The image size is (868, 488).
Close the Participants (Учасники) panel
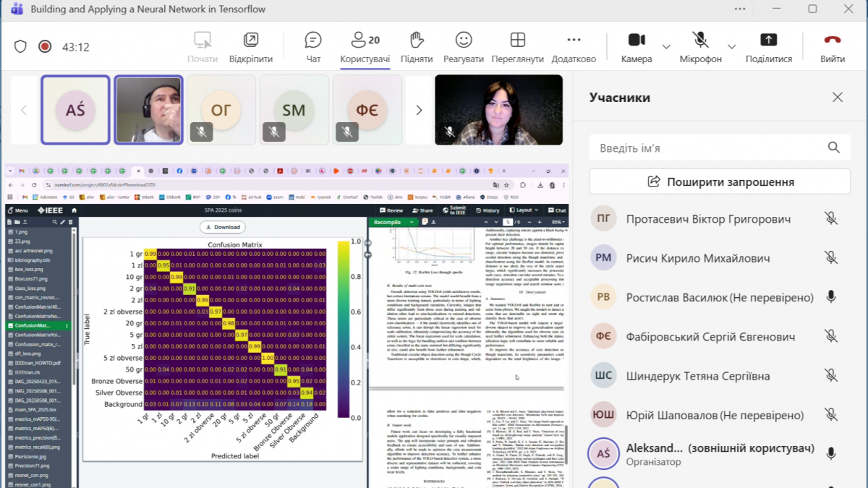point(837,98)
